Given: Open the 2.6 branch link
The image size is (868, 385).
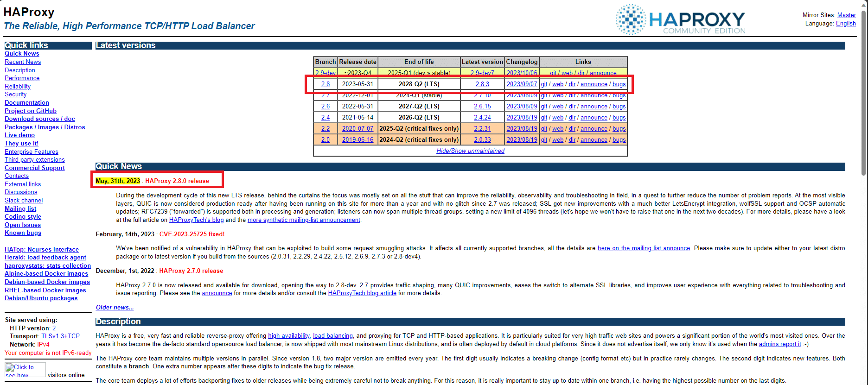Looking at the screenshot, I should [x=325, y=106].
